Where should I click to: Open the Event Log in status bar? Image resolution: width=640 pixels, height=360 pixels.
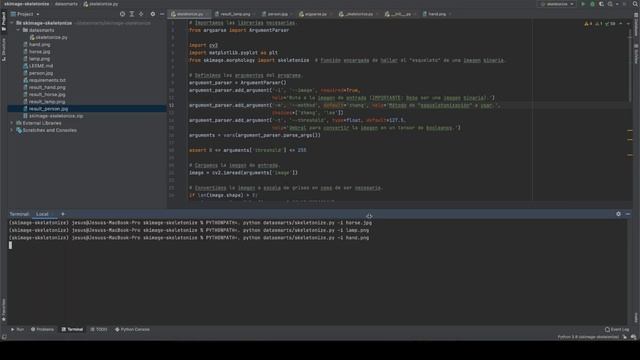617,329
